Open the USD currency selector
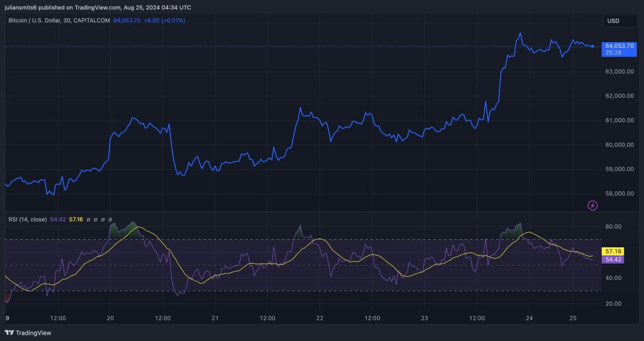644x341 pixels. 613,21
